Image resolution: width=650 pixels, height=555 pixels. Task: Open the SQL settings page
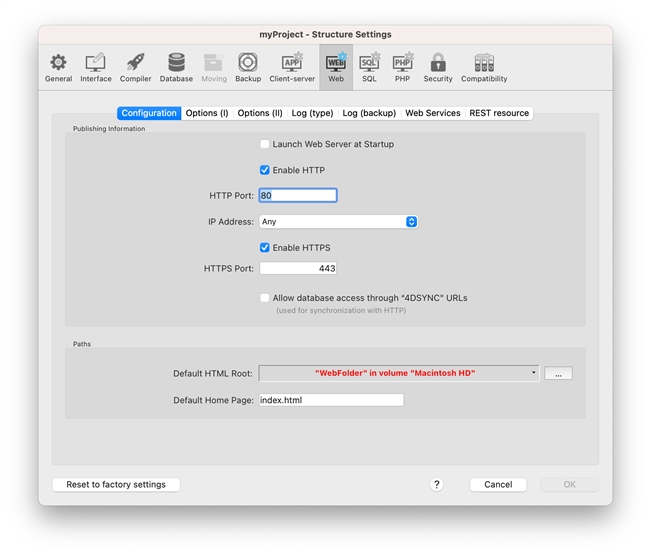point(369,67)
